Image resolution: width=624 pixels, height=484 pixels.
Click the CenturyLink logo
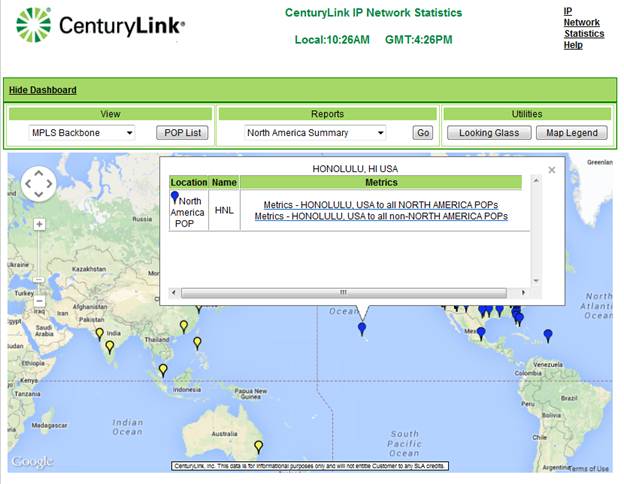tap(101, 25)
